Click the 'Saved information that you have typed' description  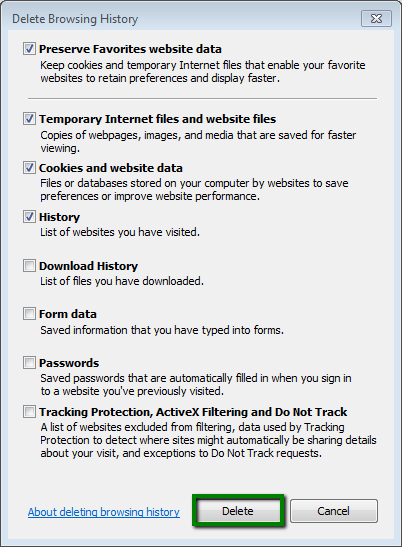click(x=162, y=330)
